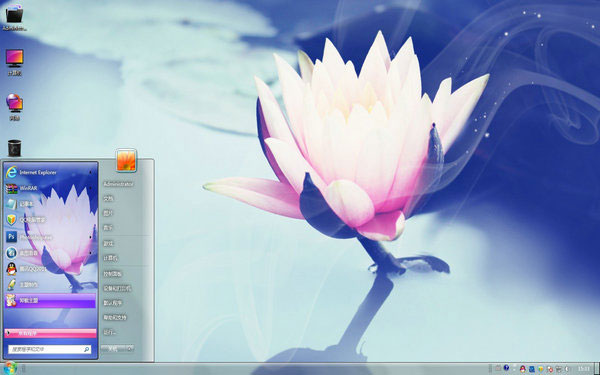Image resolution: width=600 pixels, height=375 pixels.
Task: Launch WinRAR from the Start menu
Action: coord(51,188)
